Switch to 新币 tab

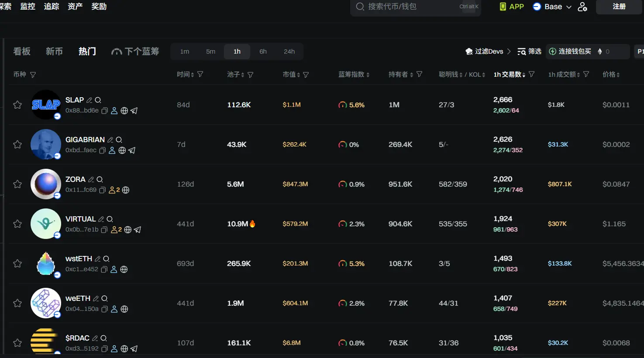[54, 51]
